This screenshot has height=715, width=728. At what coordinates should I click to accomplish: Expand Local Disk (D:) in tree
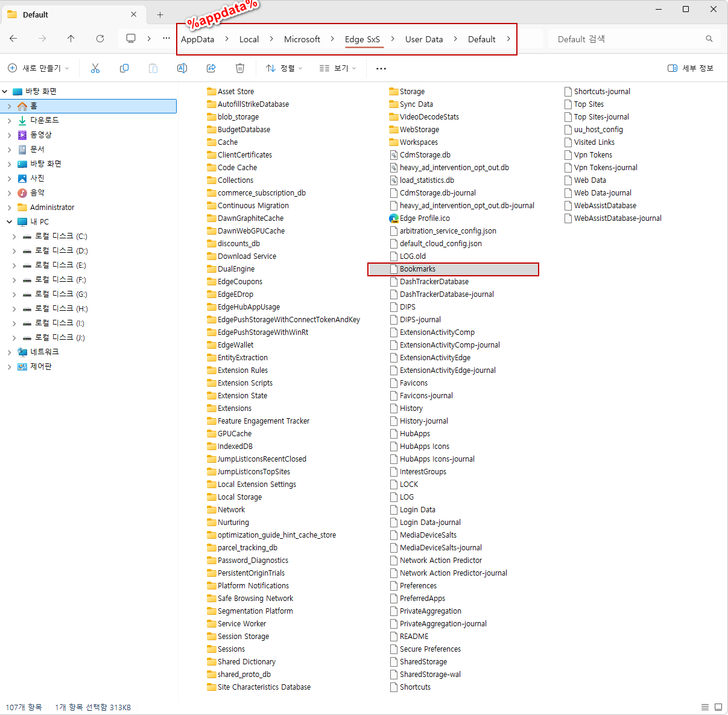14,251
